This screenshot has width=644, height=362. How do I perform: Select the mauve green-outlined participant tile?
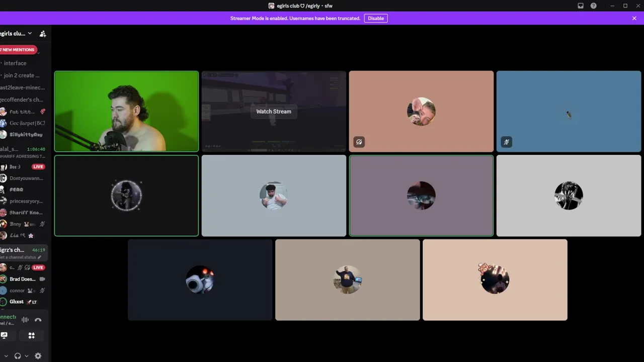click(421, 196)
